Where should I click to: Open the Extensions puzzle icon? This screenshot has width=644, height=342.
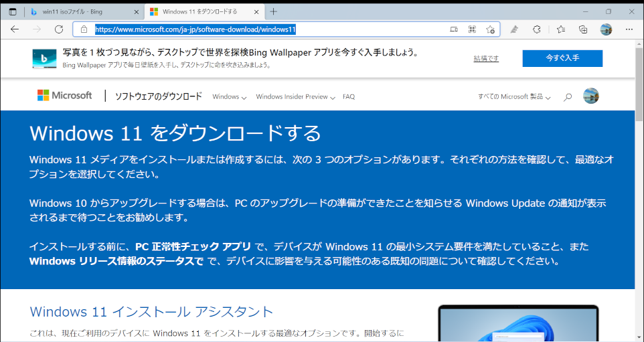pos(536,29)
